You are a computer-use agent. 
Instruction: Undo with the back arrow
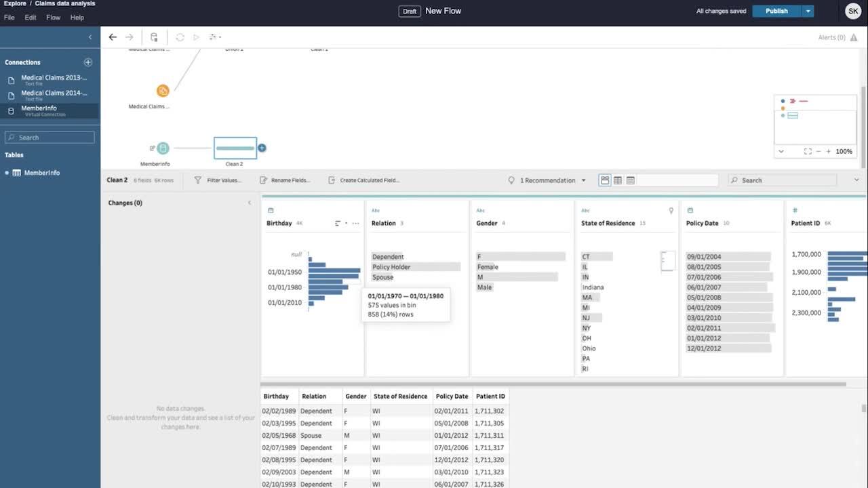pyautogui.click(x=113, y=37)
